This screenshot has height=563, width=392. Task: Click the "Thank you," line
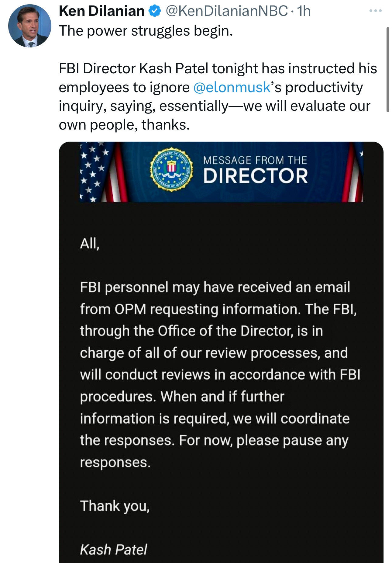click(115, 506)
